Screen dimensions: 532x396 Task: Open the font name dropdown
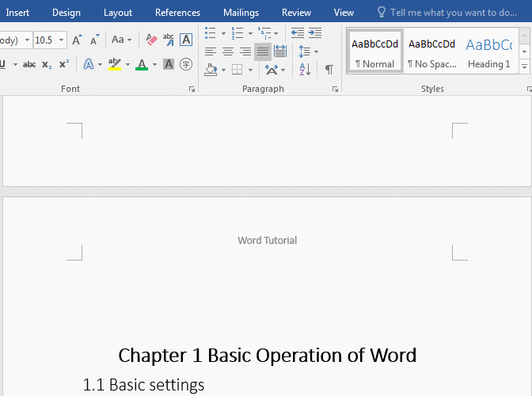(27, 40)
